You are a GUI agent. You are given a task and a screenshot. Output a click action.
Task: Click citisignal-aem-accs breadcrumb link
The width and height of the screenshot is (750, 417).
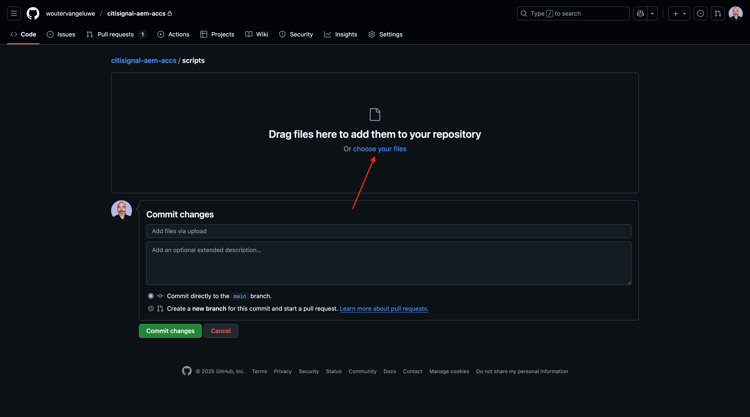[x=143, y=61]
